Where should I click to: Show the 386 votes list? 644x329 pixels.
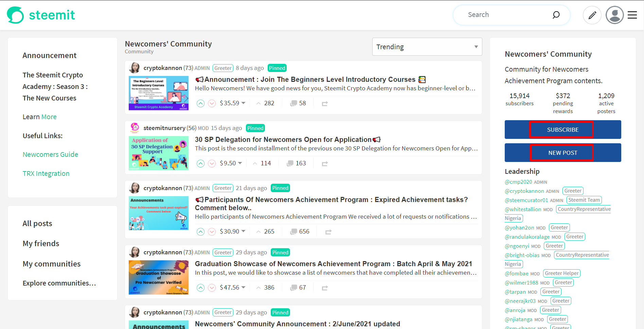(265, 288)
